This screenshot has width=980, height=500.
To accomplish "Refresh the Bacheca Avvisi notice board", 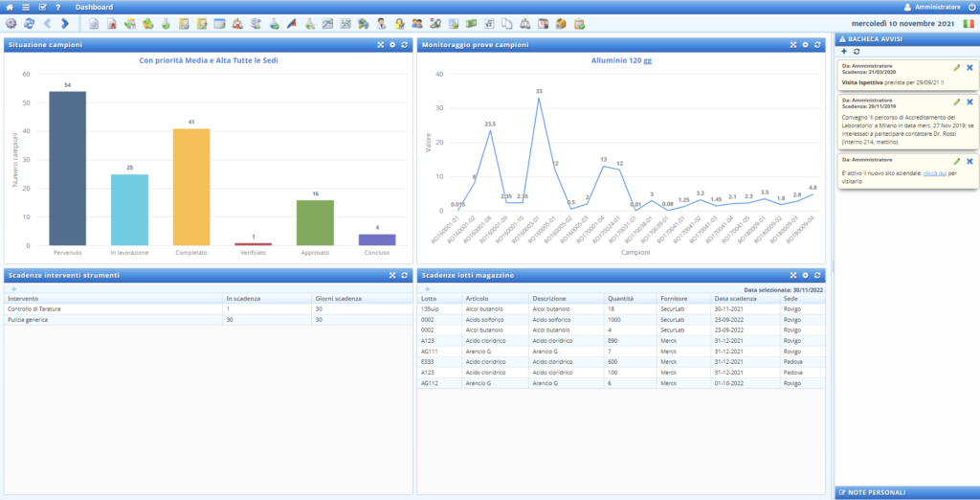I will coord(856,50).
